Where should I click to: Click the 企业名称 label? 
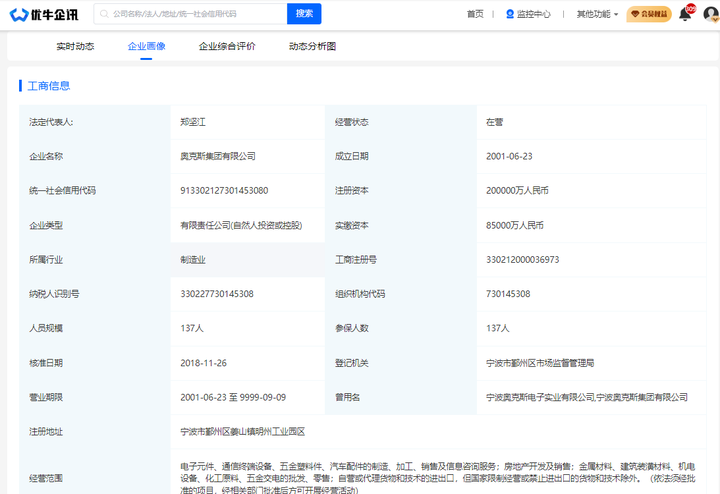[x=46, y=156]
